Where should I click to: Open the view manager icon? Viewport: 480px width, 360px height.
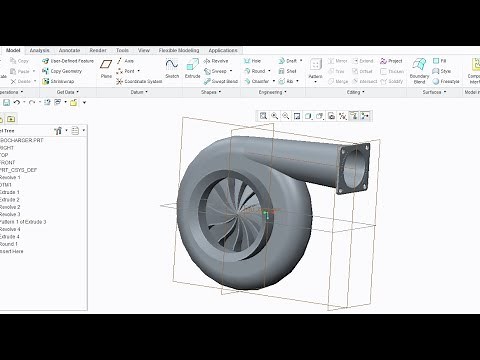[x=331, y=116]
